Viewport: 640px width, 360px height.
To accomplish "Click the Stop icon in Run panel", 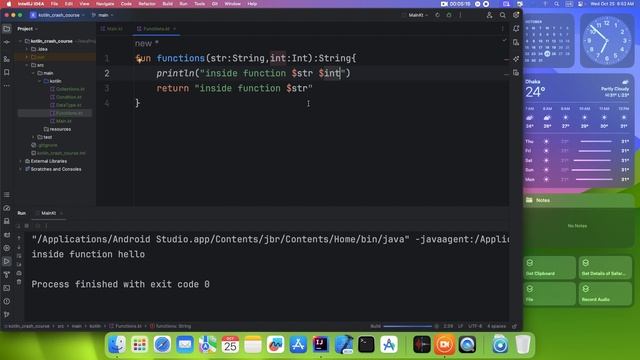I will 27,226.
